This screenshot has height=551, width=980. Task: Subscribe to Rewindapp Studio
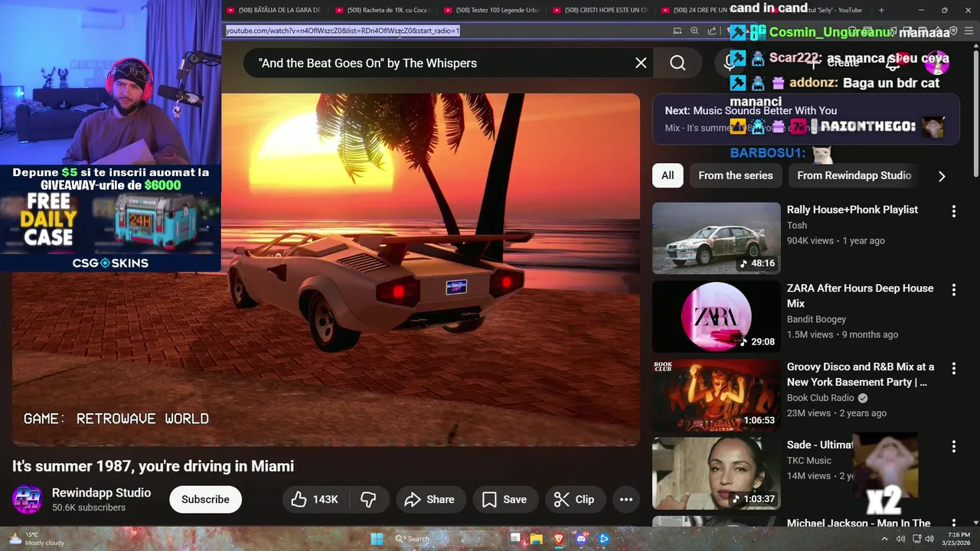pos(205,500)
